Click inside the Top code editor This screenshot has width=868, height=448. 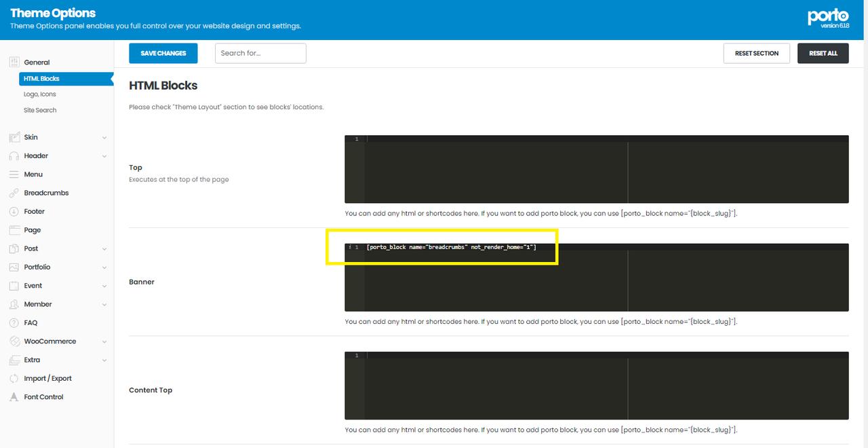point(597,169)
